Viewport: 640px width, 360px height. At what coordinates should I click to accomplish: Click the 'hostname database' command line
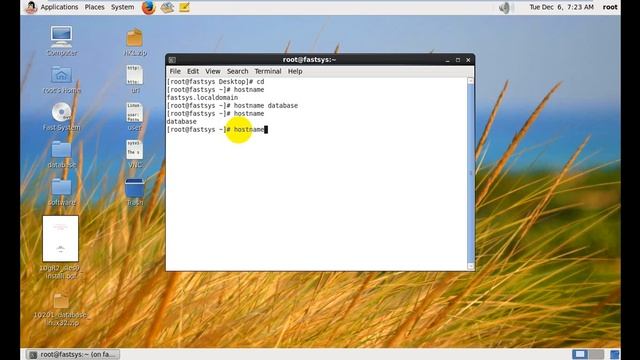click(232, 105)
